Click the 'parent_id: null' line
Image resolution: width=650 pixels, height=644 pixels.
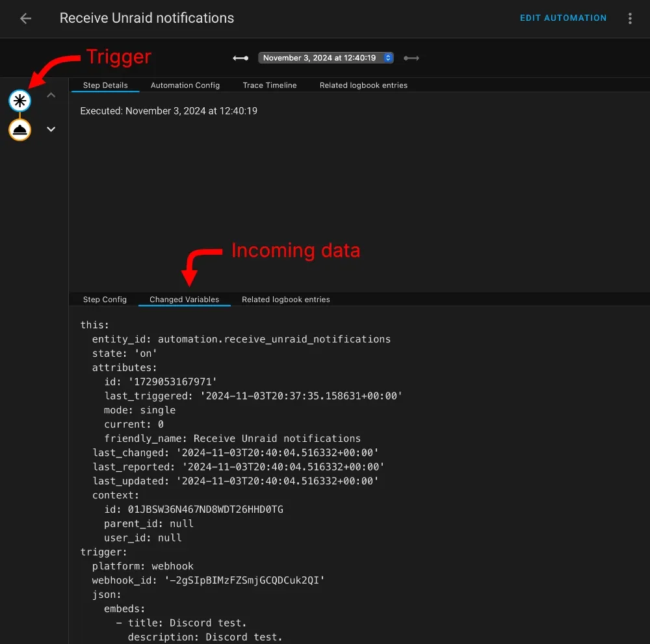[x=148, y=524]
